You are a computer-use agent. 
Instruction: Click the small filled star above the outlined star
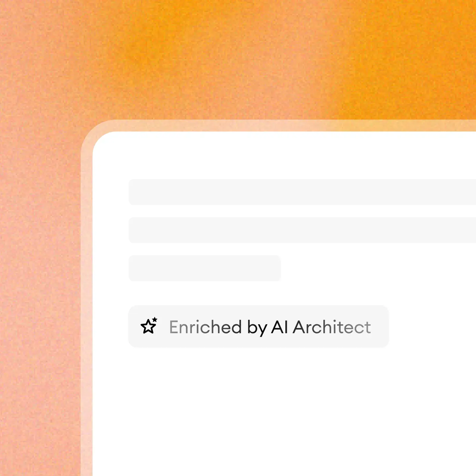pos(154,320)
